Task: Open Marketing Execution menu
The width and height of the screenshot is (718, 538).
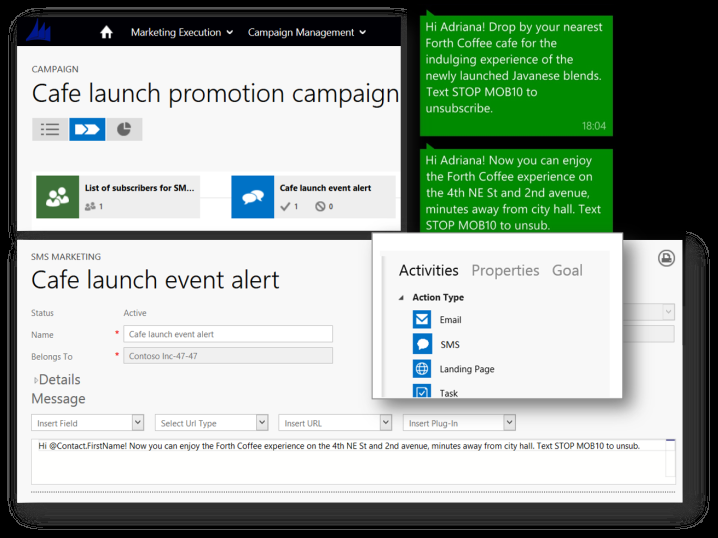Action: tap(182, 33)
